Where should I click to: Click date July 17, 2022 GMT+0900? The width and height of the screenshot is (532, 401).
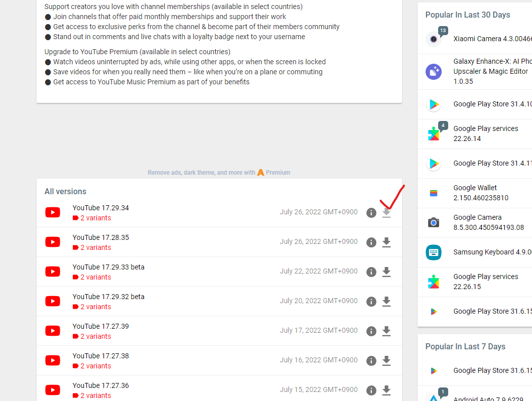(x=319, y=330)
